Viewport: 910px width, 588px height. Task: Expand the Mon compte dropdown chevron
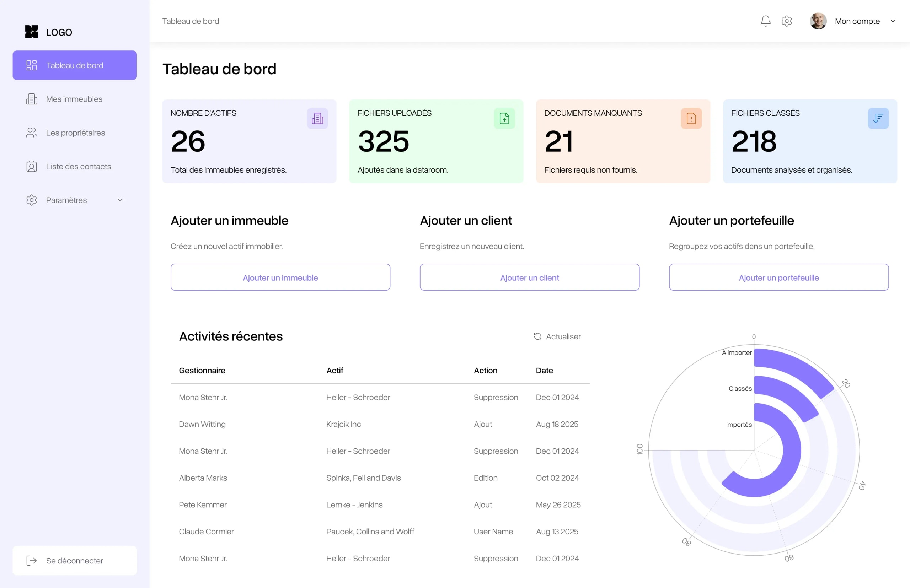click(893, 21)
